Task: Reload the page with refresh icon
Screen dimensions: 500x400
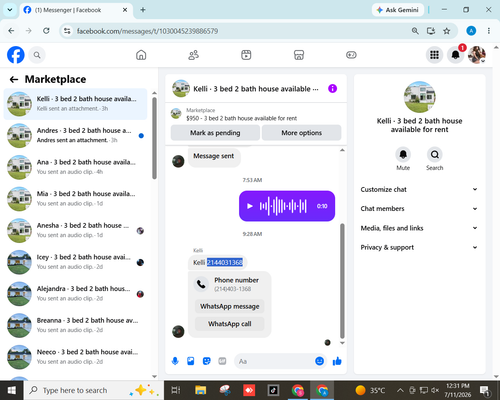Action: [46, 31]
